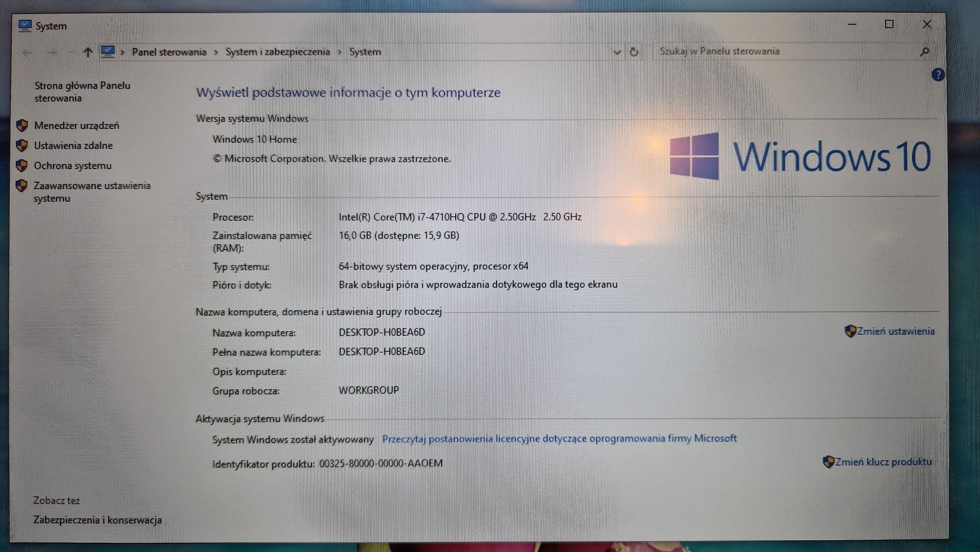Expand chevron after Panel sterowania breadcrumb
This screenshot has height=552, width=980.
[216, 52]
